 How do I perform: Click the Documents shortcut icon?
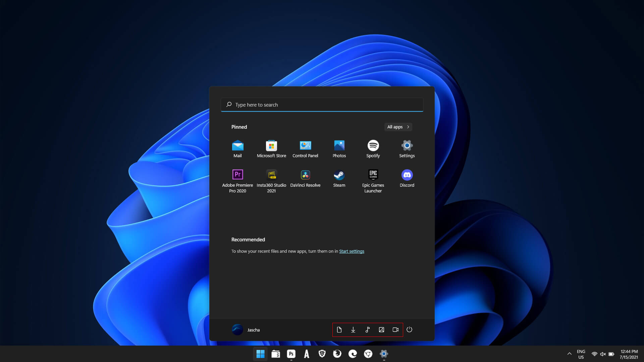pyautogui.click(x=339, y=329)
